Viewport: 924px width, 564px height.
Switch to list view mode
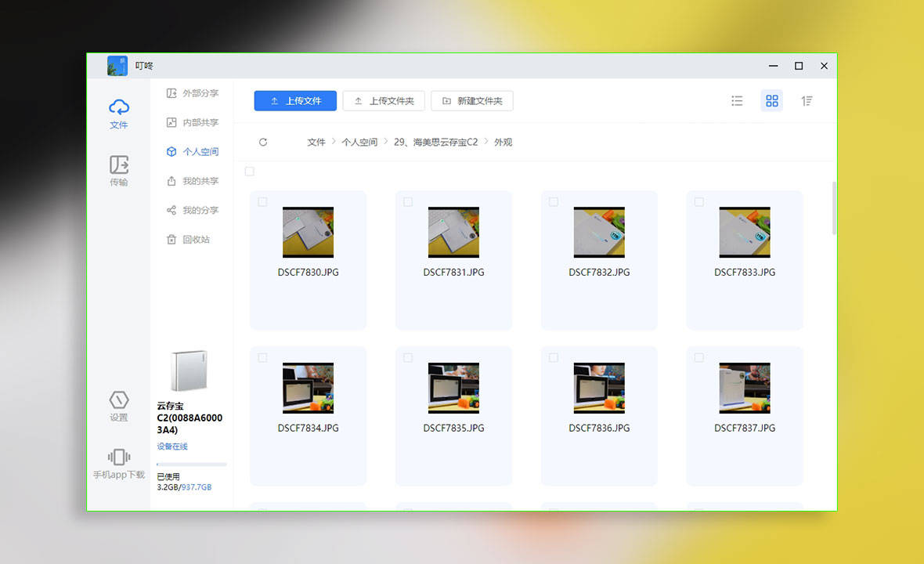pos(737,100)
